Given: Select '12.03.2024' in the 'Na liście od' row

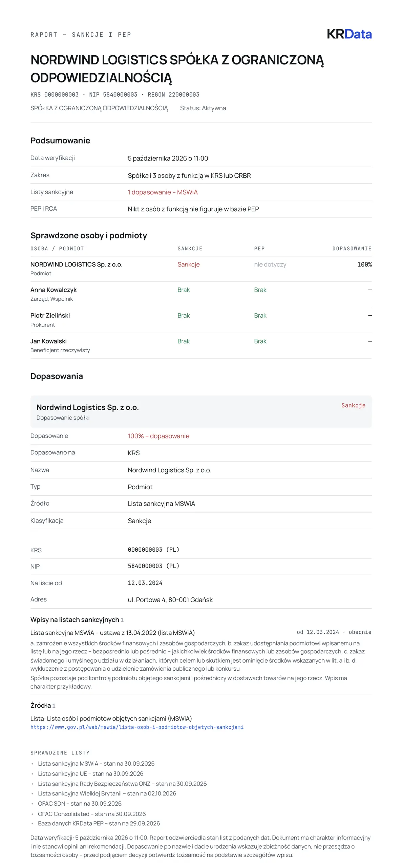Looking at the screenshot, I should 145,583.
